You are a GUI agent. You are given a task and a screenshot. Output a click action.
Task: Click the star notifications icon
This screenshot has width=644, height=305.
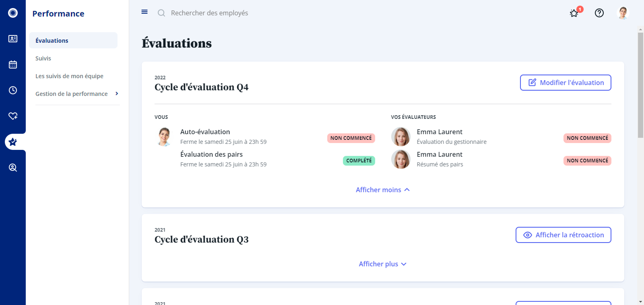click(x=574, y=13)
